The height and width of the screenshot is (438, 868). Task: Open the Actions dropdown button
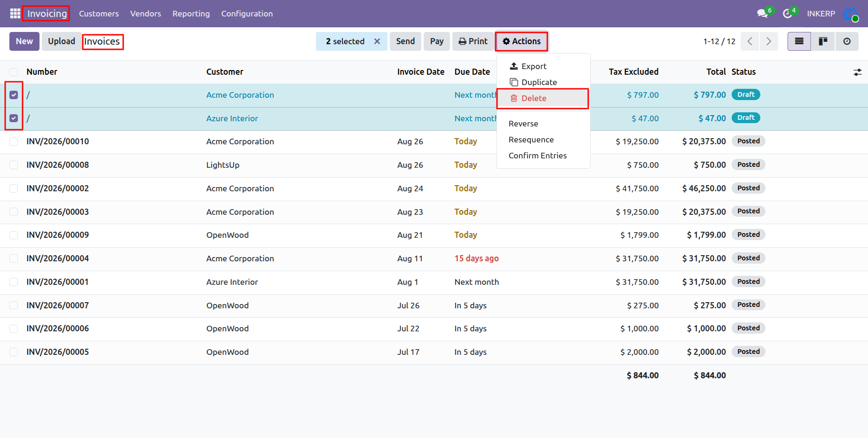pyautogui.click(x=521, y=41)
